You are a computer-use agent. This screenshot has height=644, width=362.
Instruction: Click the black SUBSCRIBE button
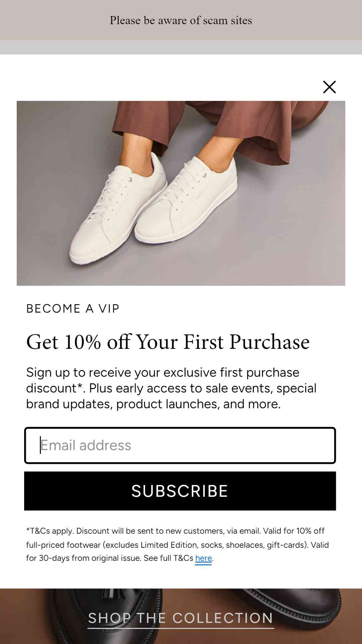click(x=180, y=491)
